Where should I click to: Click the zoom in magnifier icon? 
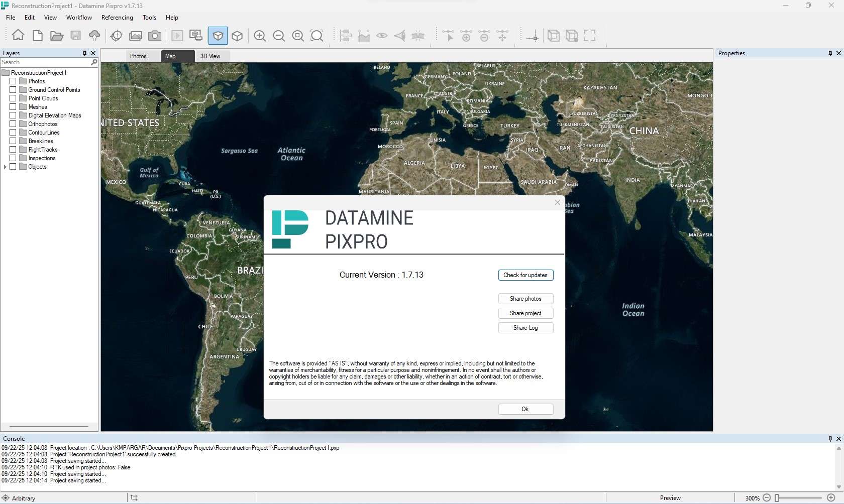tap(260, 36)
